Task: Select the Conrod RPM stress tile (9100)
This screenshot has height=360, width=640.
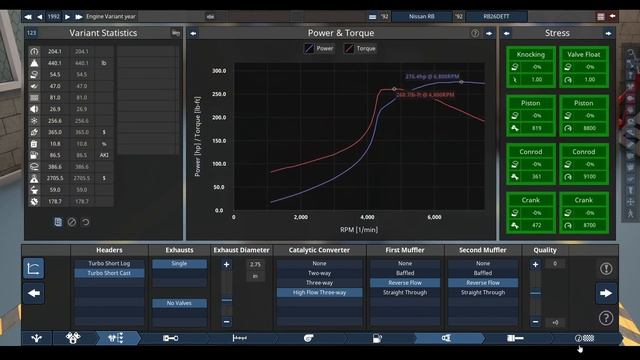Action: tap(584, 164)
